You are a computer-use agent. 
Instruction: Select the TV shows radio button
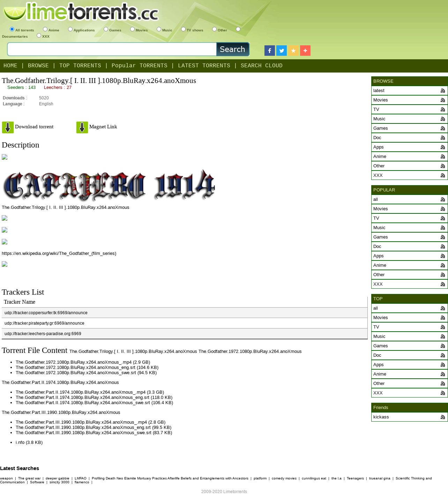[183, 29]
